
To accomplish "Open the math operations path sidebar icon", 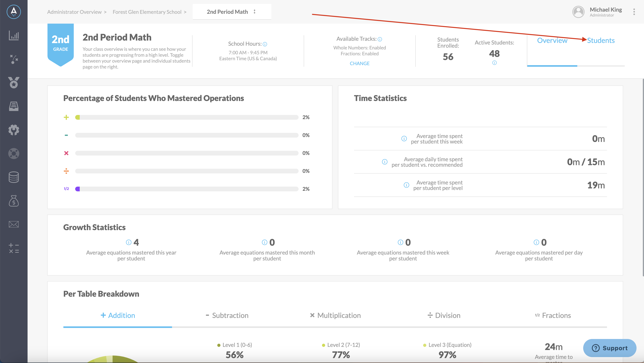I will 14,59.
